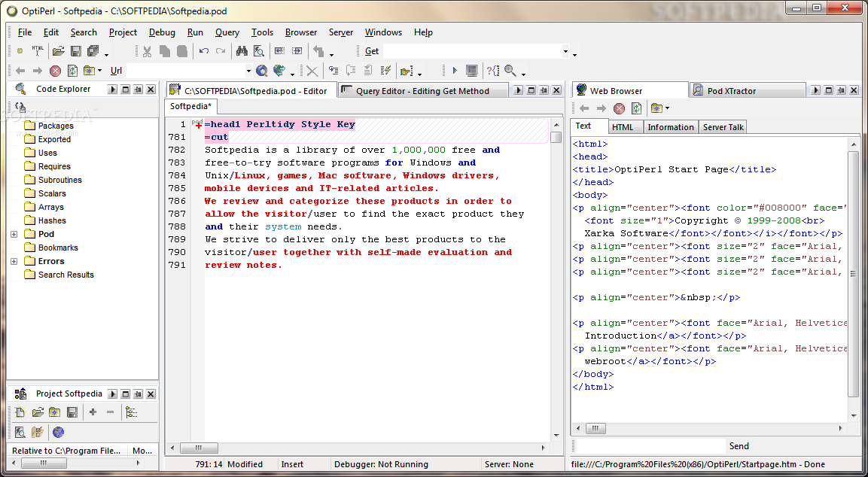Image resolution: width=868 pixels, height=477 pixels.
Task: Select the Server Talk tab
Action: [723, 127]
